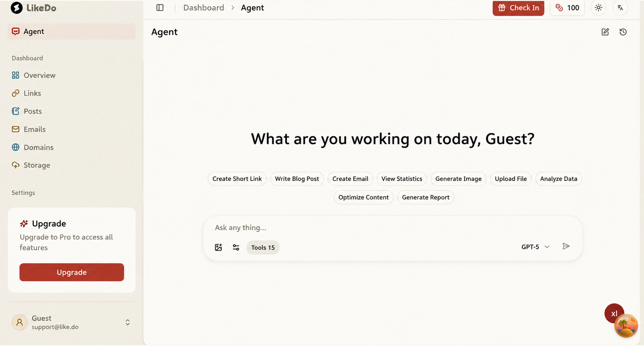644x346 pixels.
Task: Click the image upload icon in chat box
Action: point(218,247)
